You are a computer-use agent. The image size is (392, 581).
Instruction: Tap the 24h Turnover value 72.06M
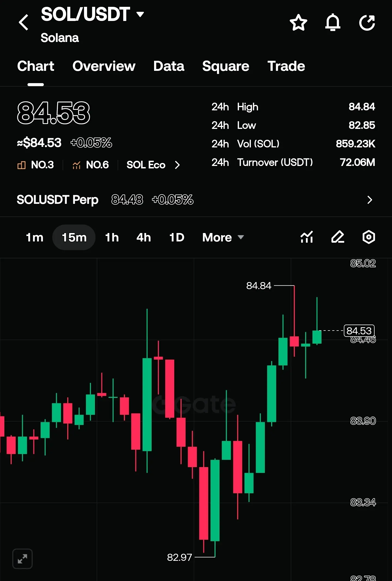click(x=357, y=162)
